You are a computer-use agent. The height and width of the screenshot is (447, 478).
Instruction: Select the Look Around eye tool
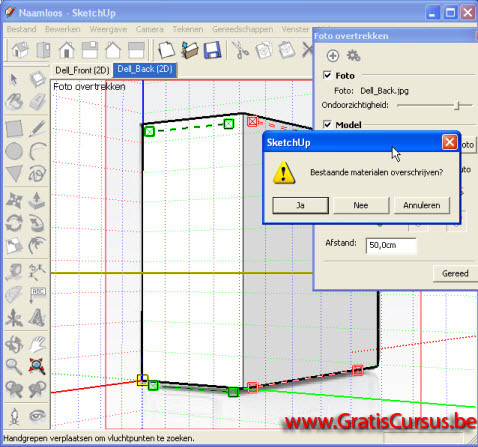37,416
